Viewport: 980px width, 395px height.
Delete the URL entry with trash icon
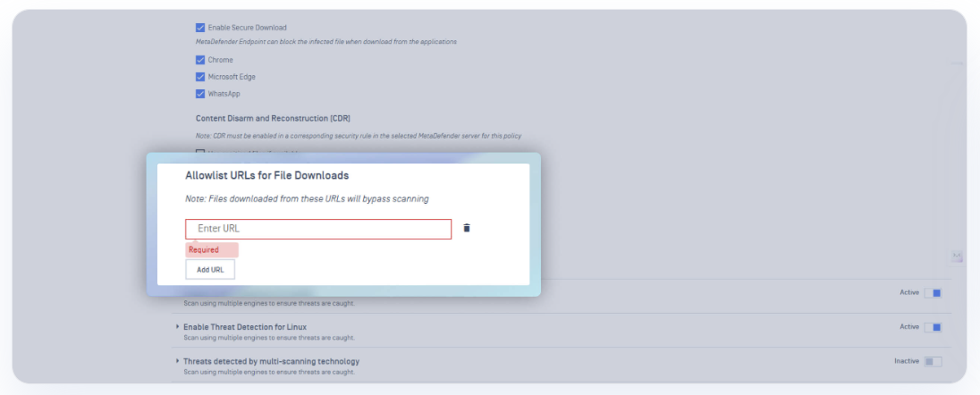point(466,228)
